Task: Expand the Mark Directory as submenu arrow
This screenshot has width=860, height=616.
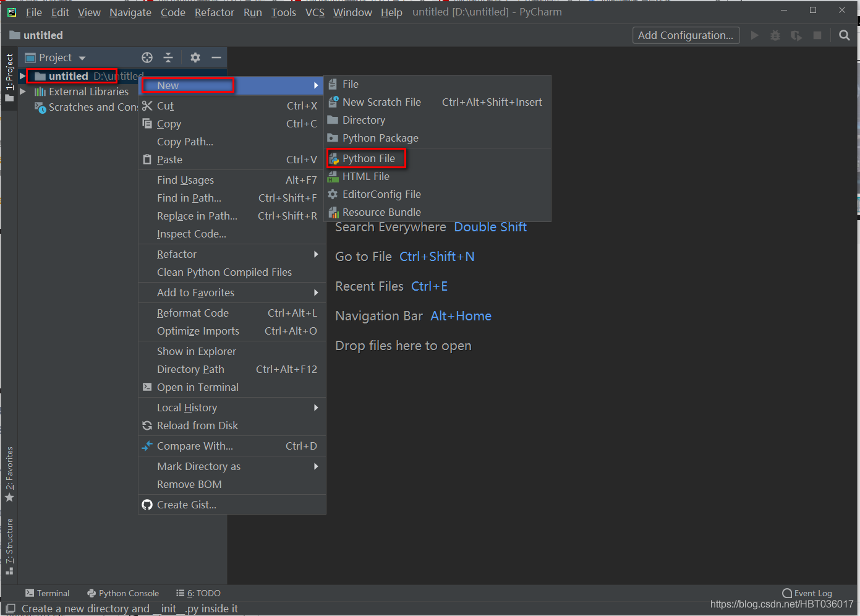Action: point(316,466)
